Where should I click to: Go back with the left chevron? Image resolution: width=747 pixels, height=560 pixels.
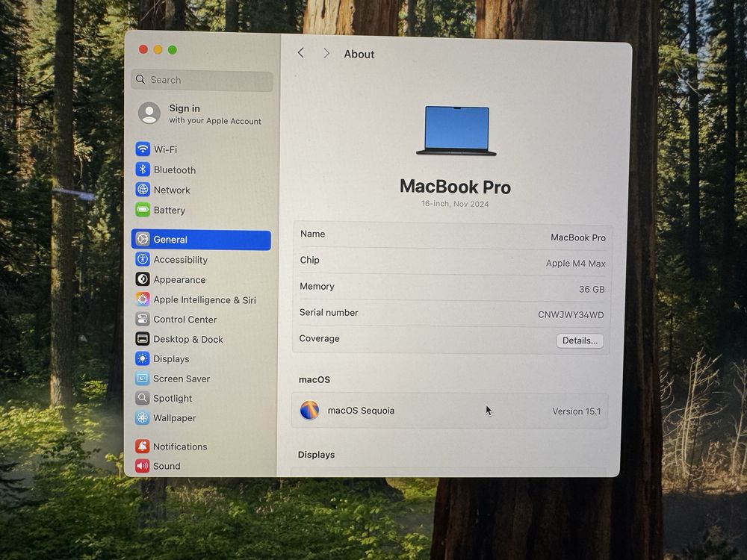point(300,53)
